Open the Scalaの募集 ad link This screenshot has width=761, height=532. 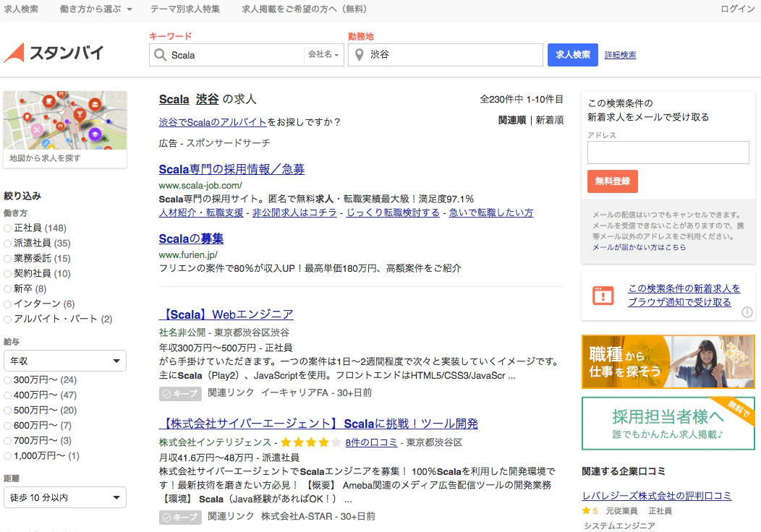[x=191, y=239]
